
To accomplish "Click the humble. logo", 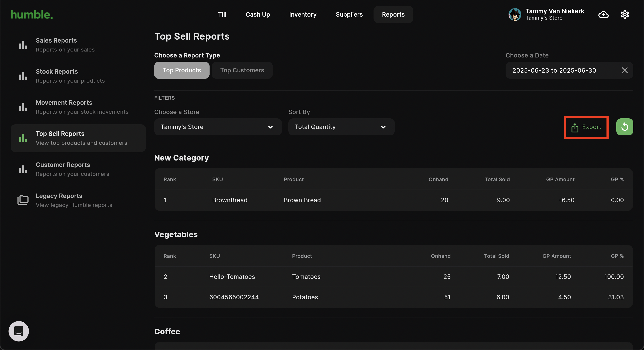I will tap(32, 14).
